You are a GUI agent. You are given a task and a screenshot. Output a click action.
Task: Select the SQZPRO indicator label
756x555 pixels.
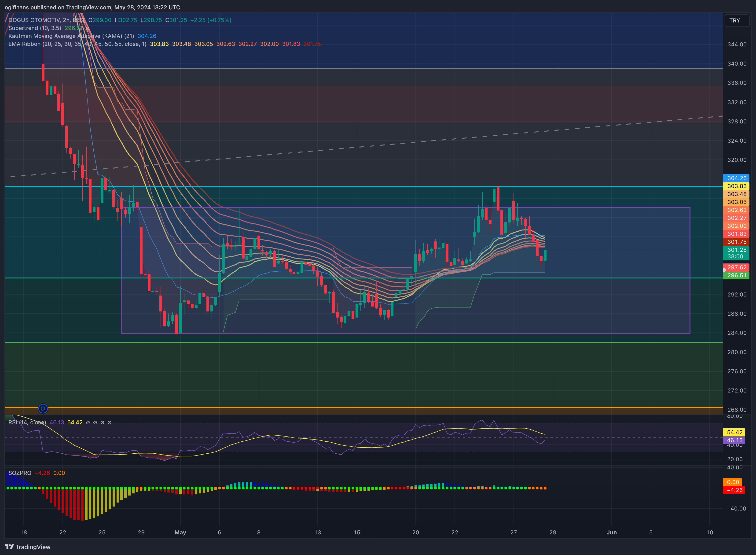click(20, 473)
